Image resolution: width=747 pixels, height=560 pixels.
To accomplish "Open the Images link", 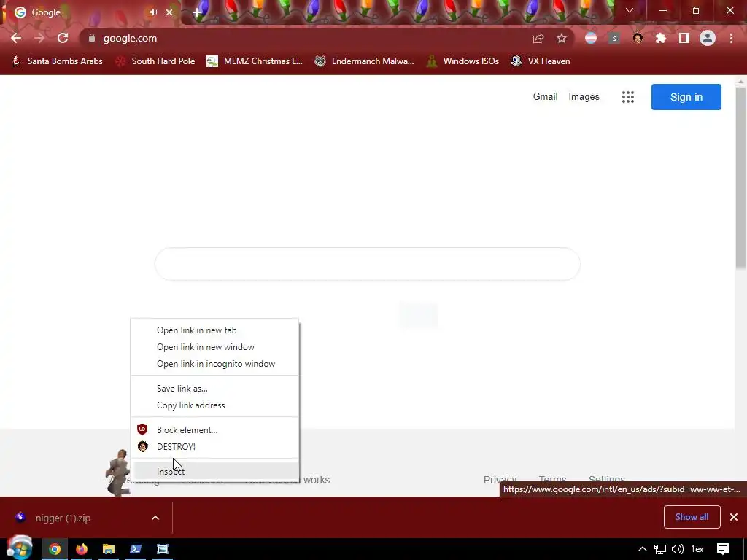I will pyautogui.click(x=584, y=97).
